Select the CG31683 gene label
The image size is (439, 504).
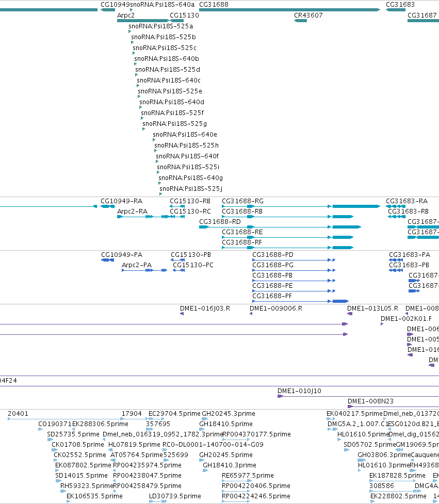click(x=400, y=5)
